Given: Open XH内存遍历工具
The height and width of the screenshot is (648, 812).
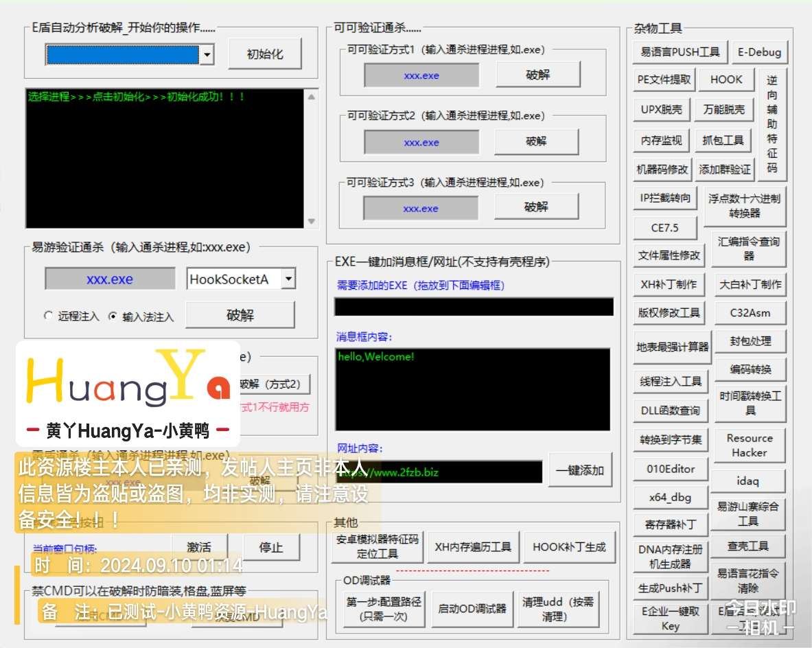Looking at the screenshot, I should point(473,547).
